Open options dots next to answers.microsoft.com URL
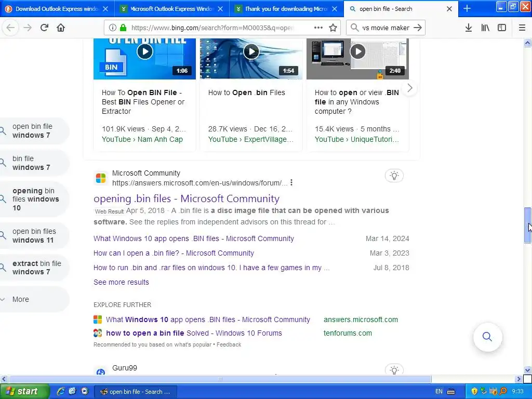This screenshot has height=399, width=532. pyautogui.click(x=291, y=183)
